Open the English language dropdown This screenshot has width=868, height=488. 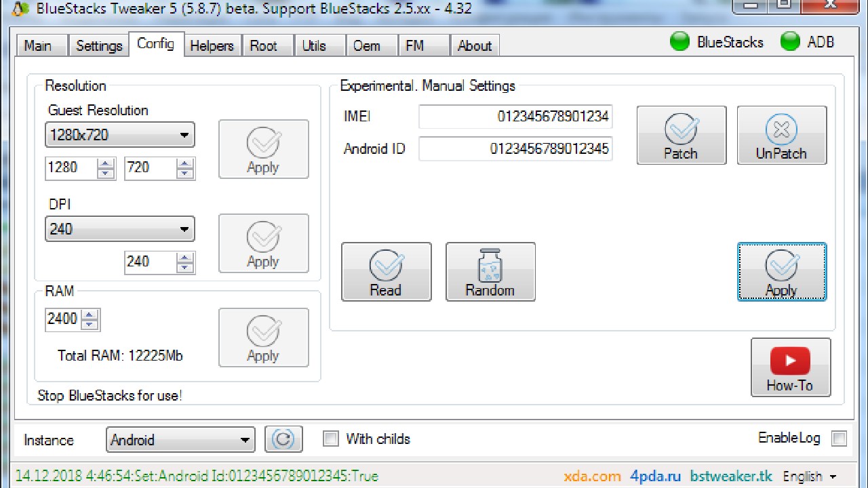(810, 476)
